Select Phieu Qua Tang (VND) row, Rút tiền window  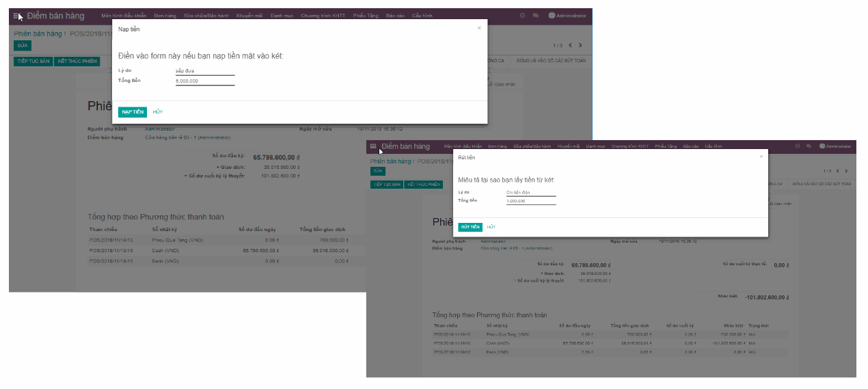pyautogui.click(x=610, y=335)
